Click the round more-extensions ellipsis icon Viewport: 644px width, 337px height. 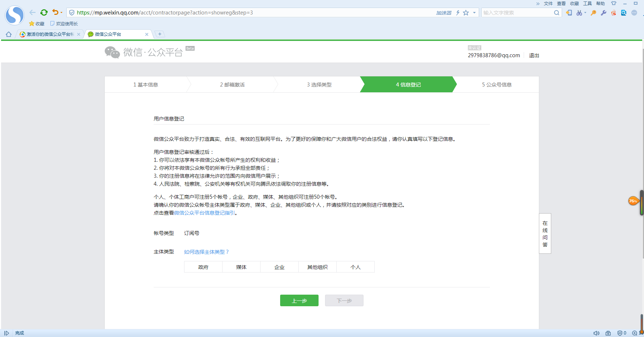[x=634, y=13]
